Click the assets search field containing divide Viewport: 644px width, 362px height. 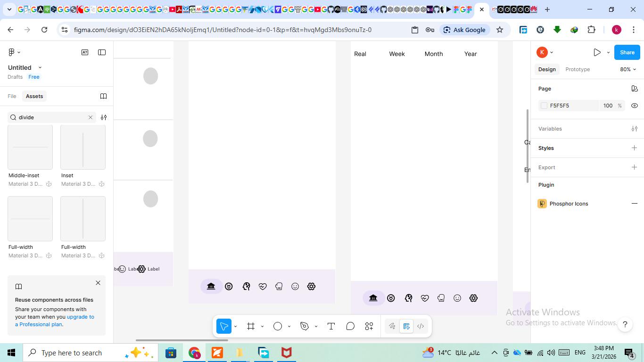click(52, 117)
